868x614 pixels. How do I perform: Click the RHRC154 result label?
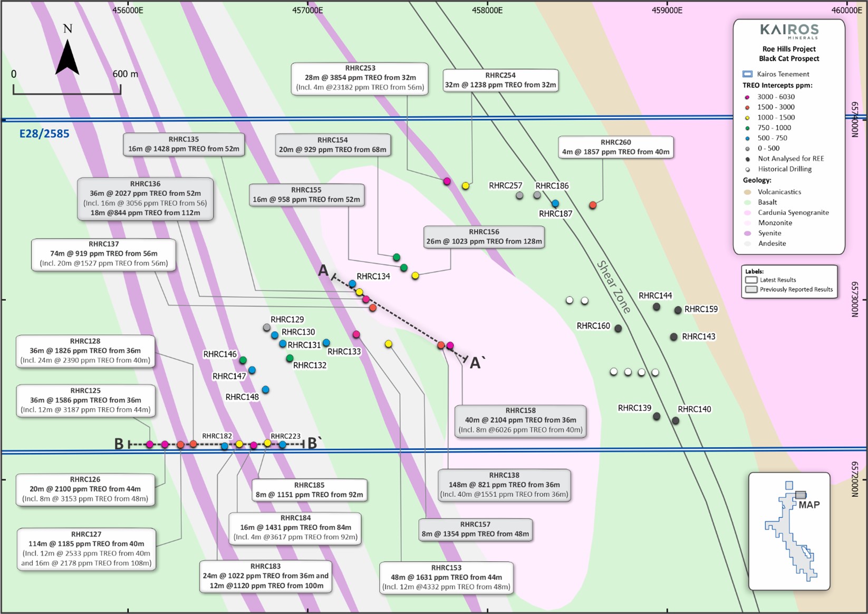point(333,145)
